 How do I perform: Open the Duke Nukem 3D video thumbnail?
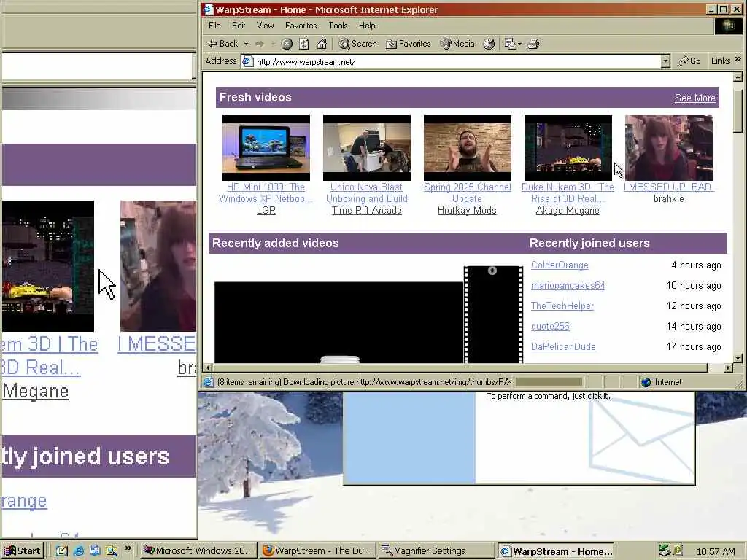[x=568, y=147]
